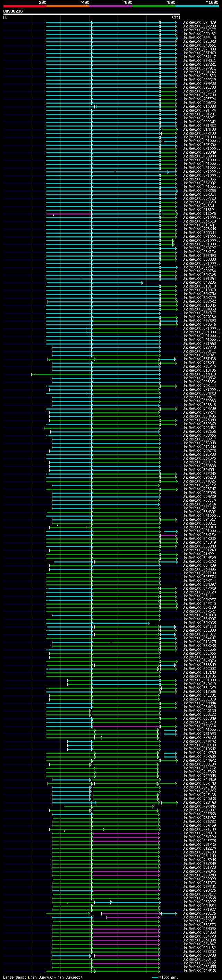The height and width of the screenshot is (980, 222).
Task: Click the orange ~40% identity legend bar
Action: pos(68,6)
